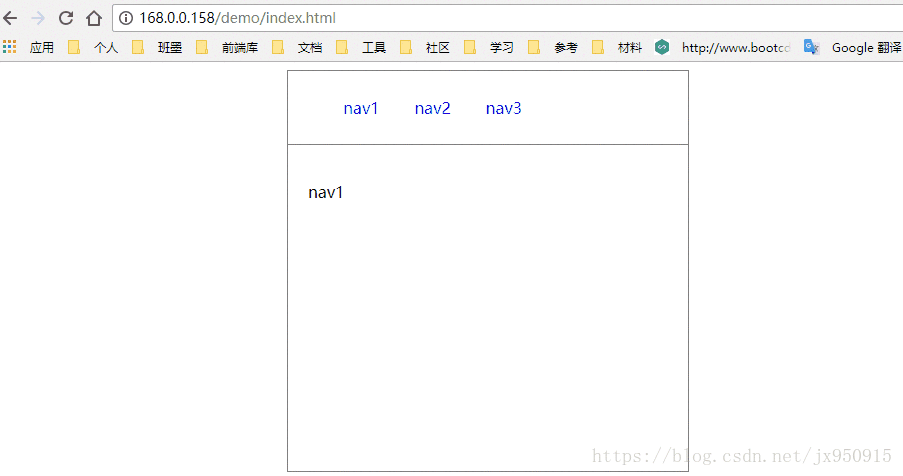The width and height of the screenshot is (903, 476).
Task: Open the 参考 bookmark folder
Action: pos(553,47)
